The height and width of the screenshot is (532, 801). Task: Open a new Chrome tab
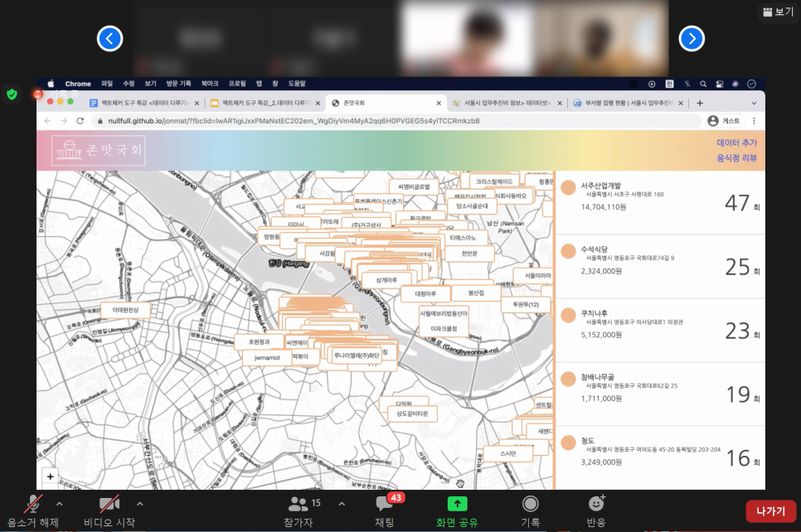[700, 103]
